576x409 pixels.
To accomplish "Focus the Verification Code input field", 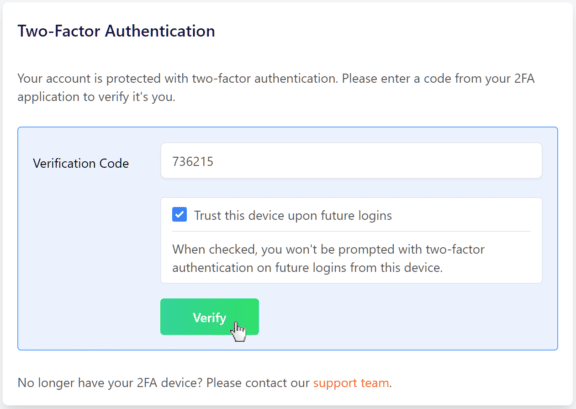I will pos(351,161).
